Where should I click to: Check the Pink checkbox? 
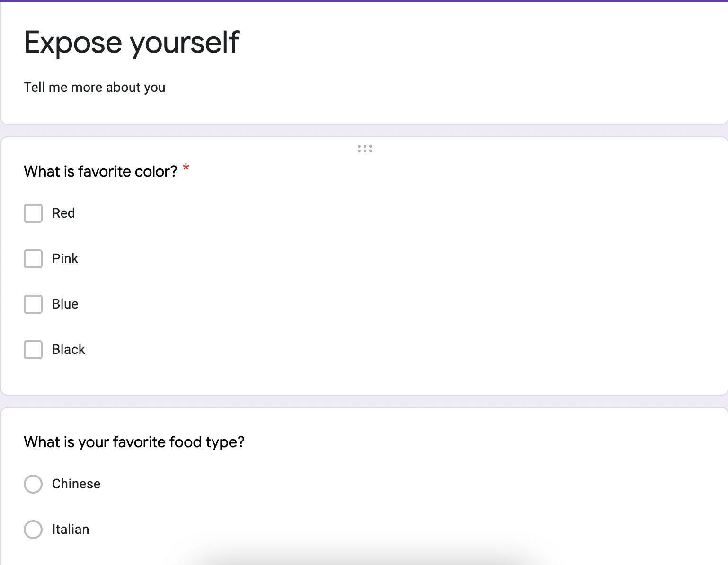[33, 259]
